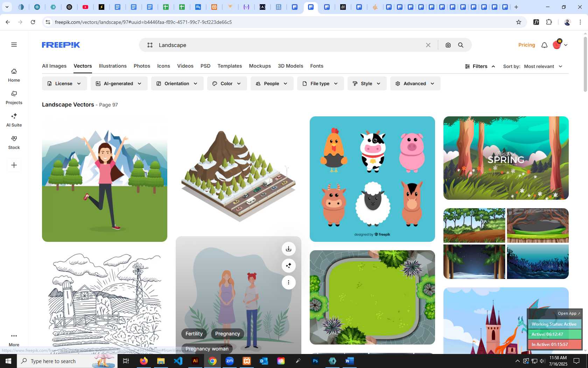Open Sort by Most relevant dropdown
The height and width of the screenshot is (368, 588).
coord(543,66)
